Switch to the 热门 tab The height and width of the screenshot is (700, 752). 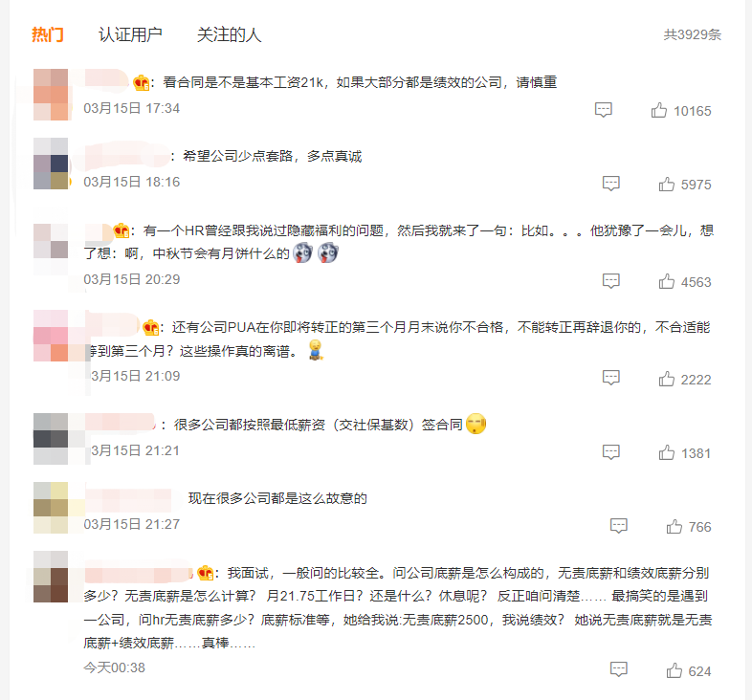click(48, 34)
